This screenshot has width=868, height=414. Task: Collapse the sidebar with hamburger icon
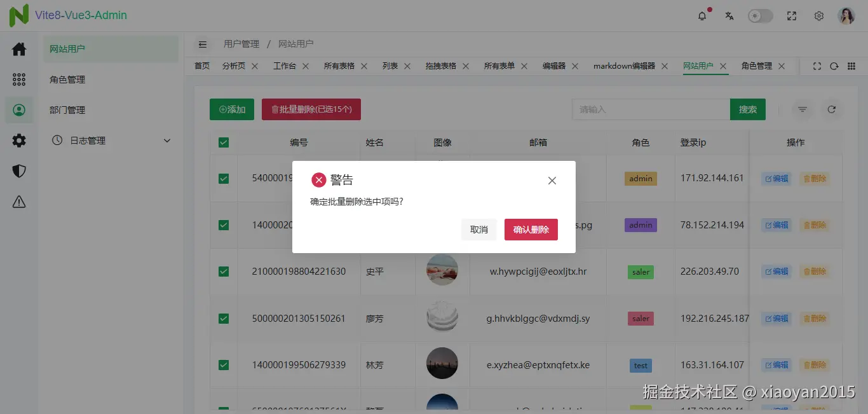[203, 45]
